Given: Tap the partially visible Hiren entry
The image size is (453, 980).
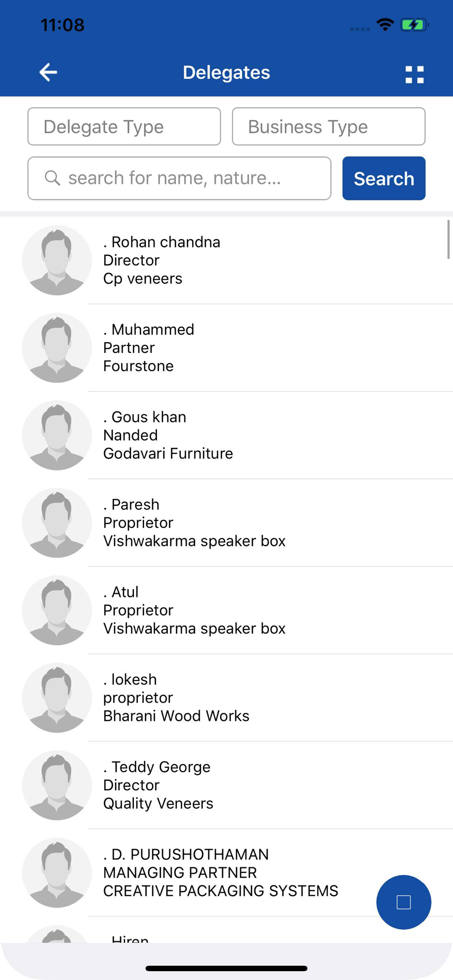Looking at the screenshot, I should [226, 930].
